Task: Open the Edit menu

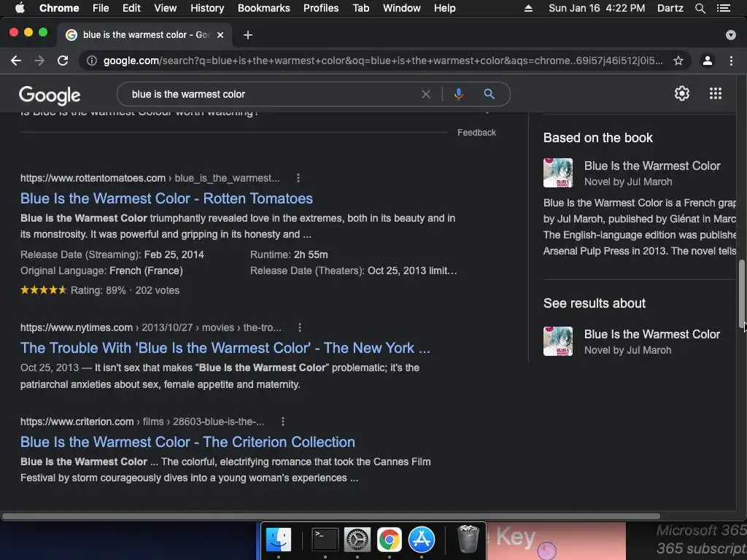Action: (x=131, y=8)
